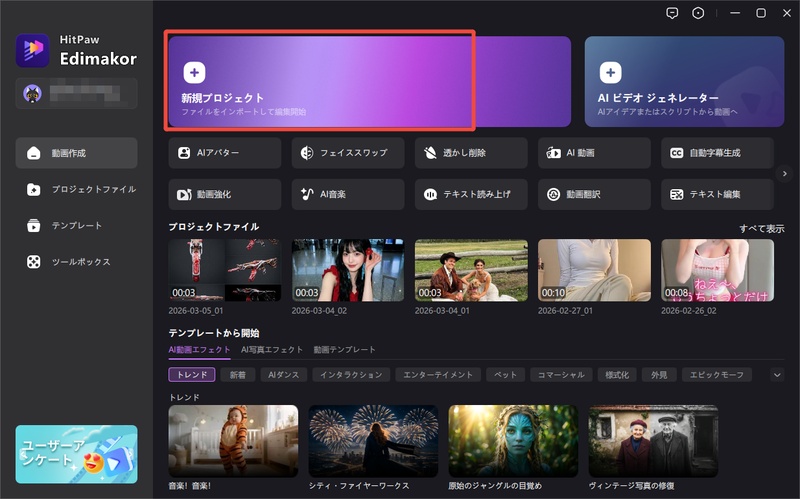Open project thumbnail 2026-03-04_01
This screenshot has height=499, width=800.
tap(471, 270)
